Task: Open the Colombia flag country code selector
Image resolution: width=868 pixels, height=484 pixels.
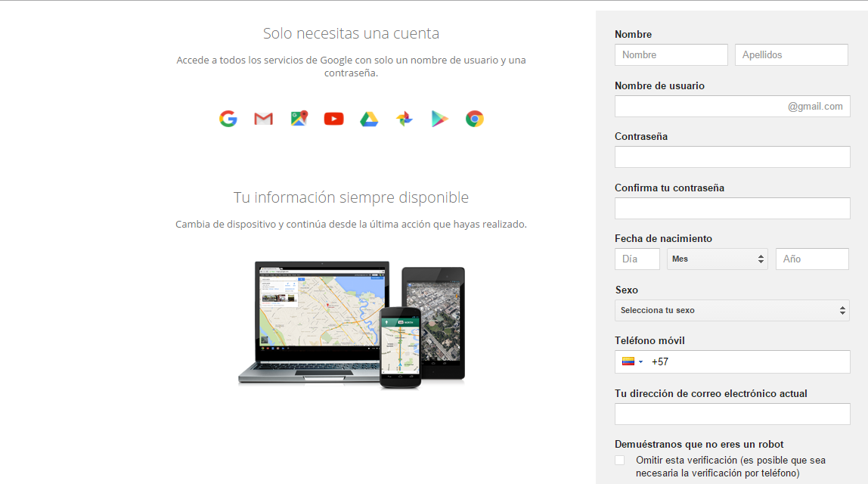Action: pos(632,362)
